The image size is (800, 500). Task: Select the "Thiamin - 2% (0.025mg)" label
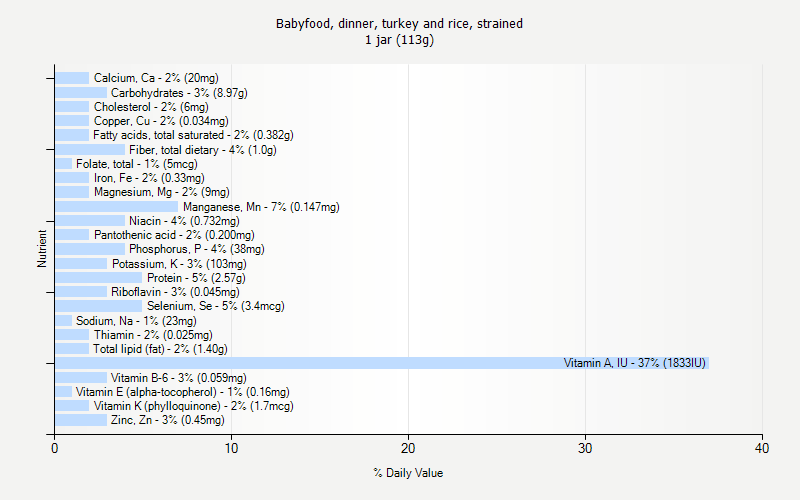153,335
